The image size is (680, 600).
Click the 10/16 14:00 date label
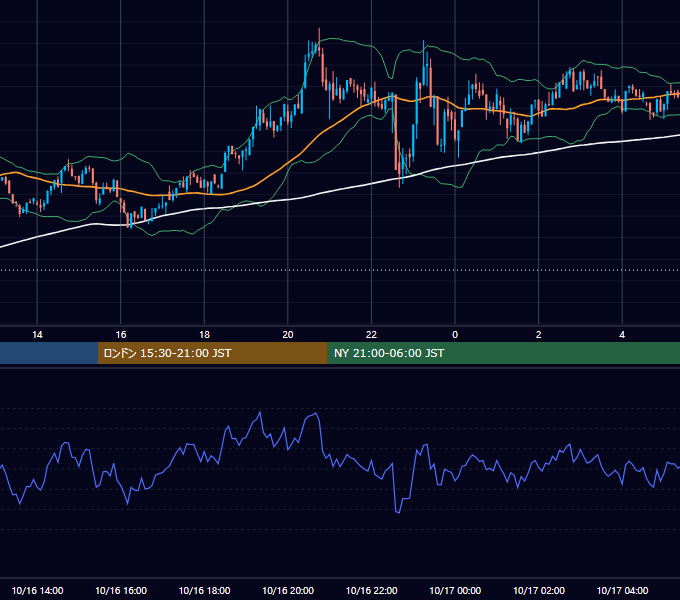coord(37,590)
